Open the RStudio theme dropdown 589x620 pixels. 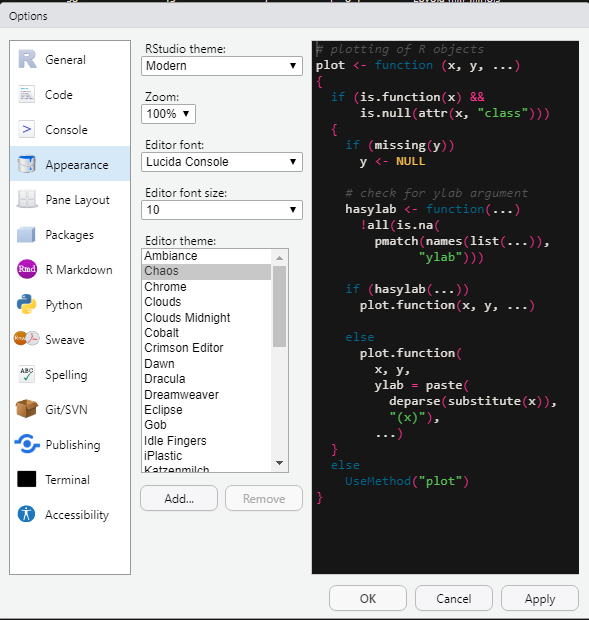tap(222, 66)
